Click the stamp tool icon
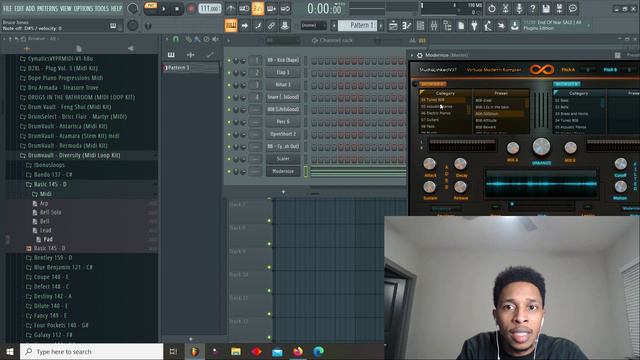Image resolution: width=640 pixels, height=360 pixels. (x=284, y=26)
